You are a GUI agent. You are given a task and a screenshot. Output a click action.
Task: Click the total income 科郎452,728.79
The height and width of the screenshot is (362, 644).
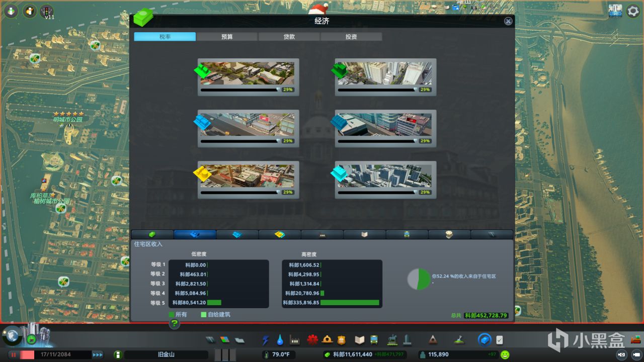[486, 316]
